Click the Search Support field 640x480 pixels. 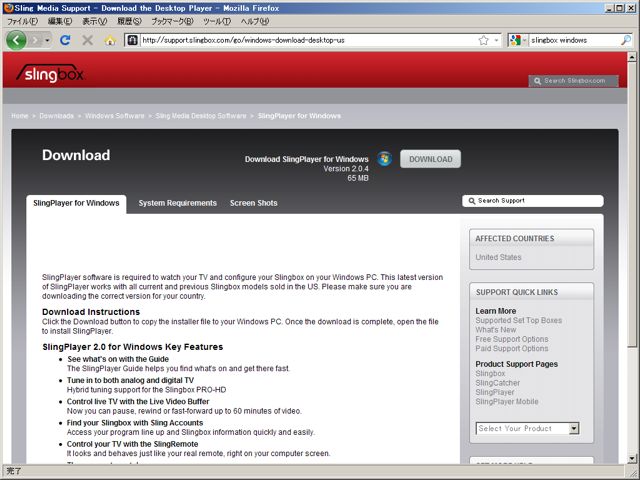pyautogui.click(x=533, y=201)
